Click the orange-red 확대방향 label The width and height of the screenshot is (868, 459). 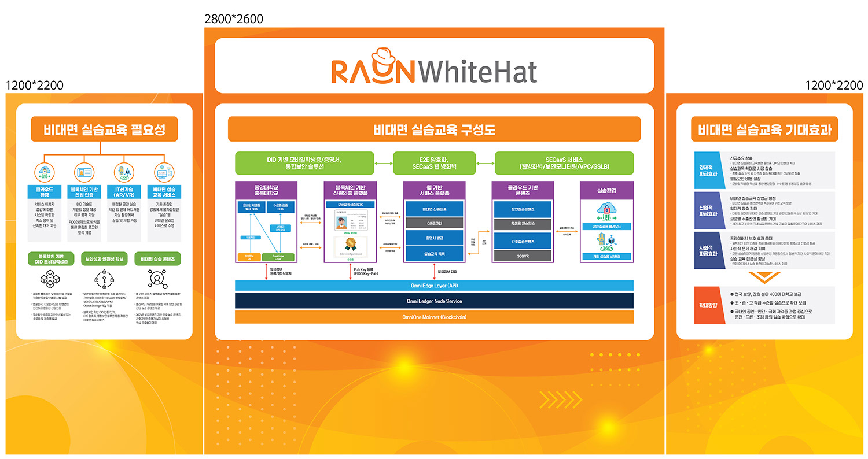(710, 305)
